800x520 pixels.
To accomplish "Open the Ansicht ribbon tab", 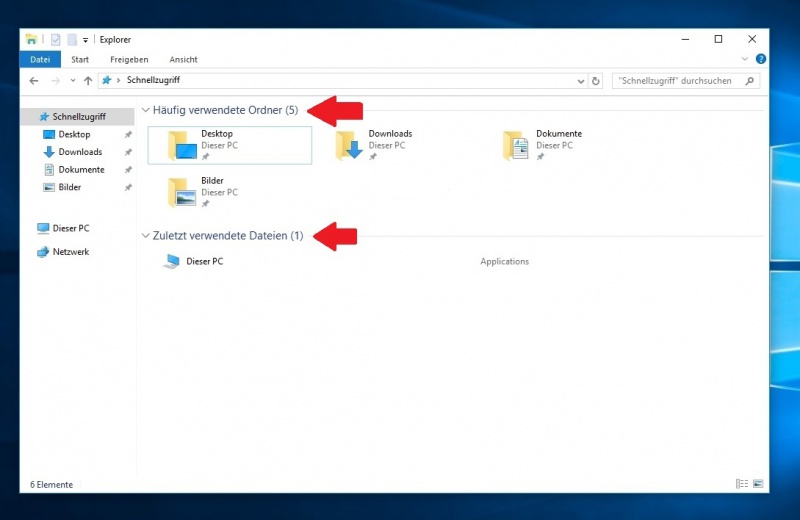I will [183, 59].
